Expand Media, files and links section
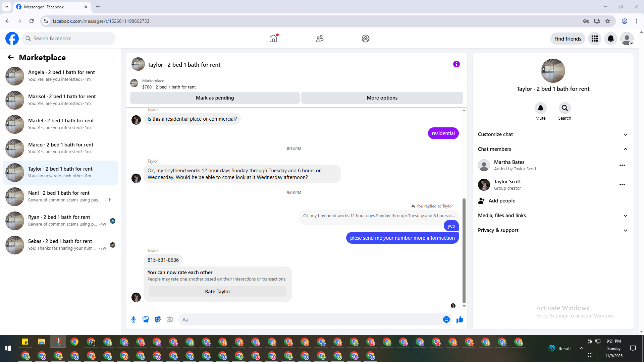644x362 pixels. 553,216
